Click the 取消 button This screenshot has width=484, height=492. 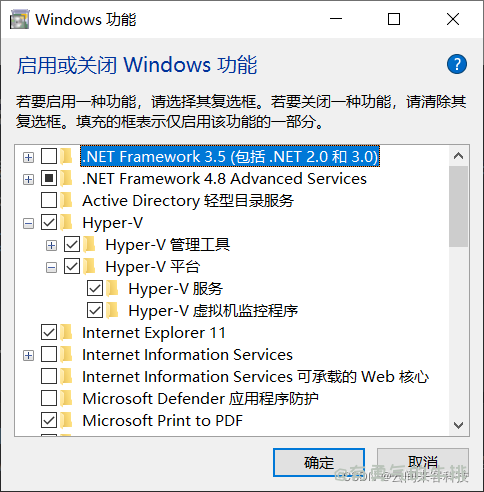(x=423, y=462)
